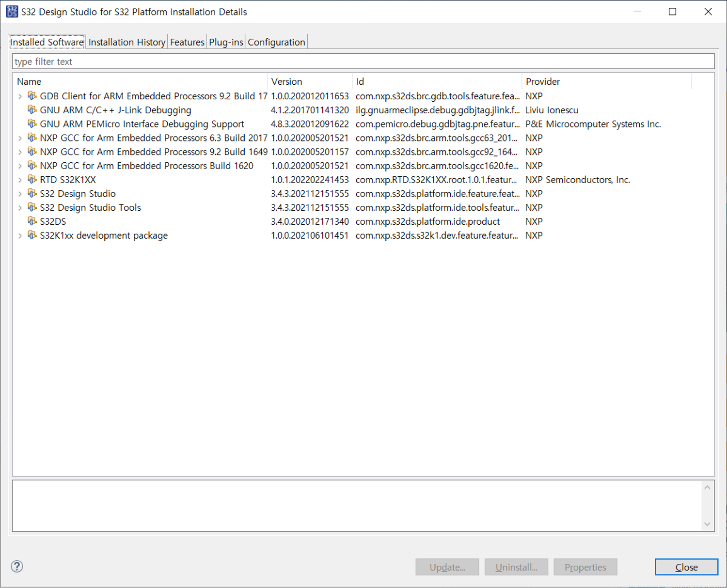Click the Properties button
Screen dimensions: 727x588
click(585, 567)
